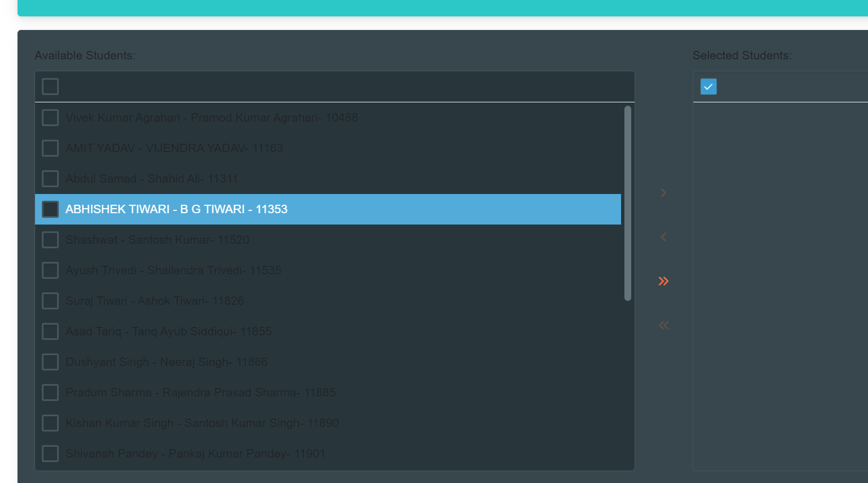Click the single left-arrow transfer icon
This screenshot has height=483, width=868.
pyautogui.click(x=663, y=237)
